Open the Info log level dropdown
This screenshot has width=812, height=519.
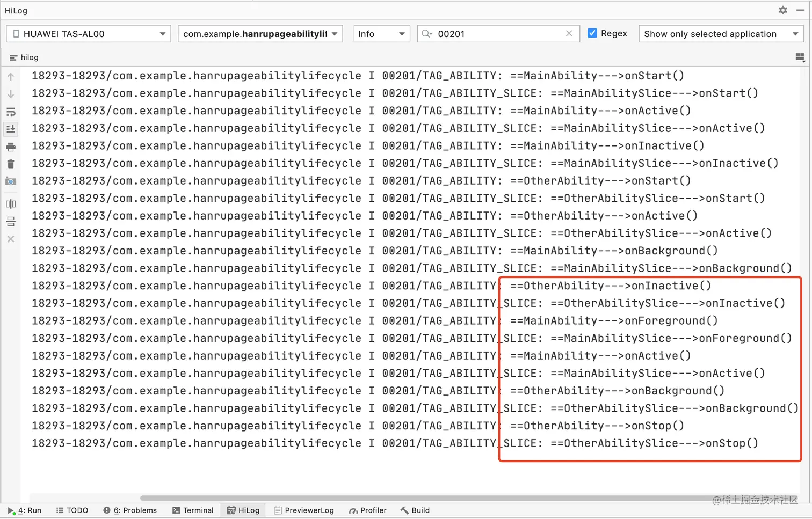382,34
